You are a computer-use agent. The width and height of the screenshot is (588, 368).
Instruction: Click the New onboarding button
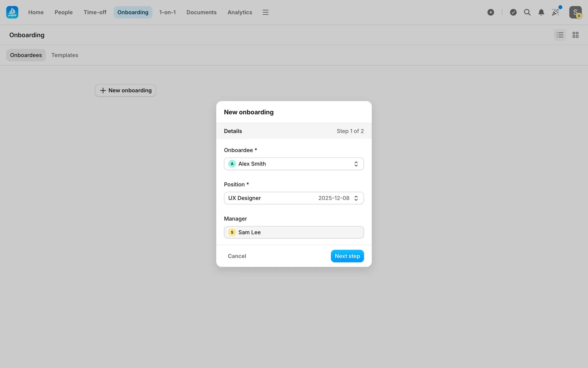pyautogui.click(x=125, y=90)
